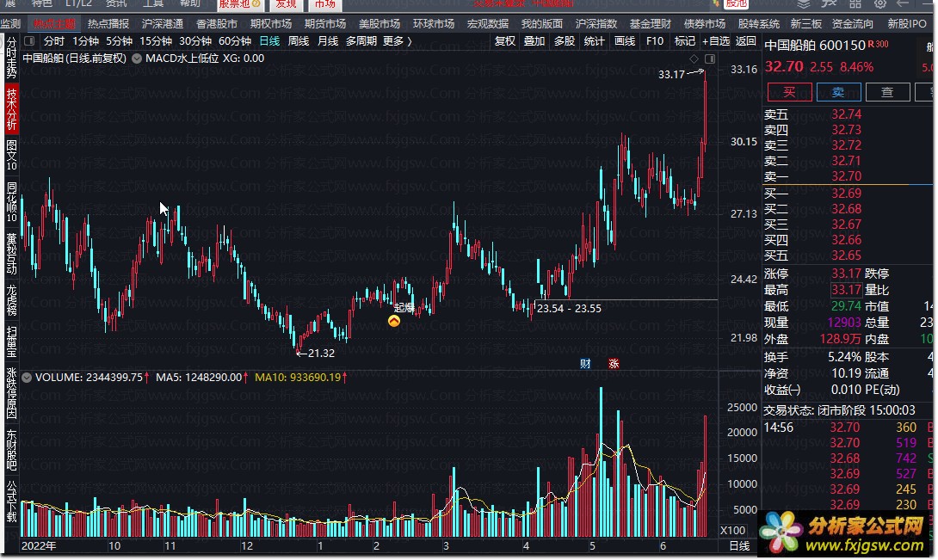Click the 返回 return button
938x560 pixels.
(x=745, y=41)
